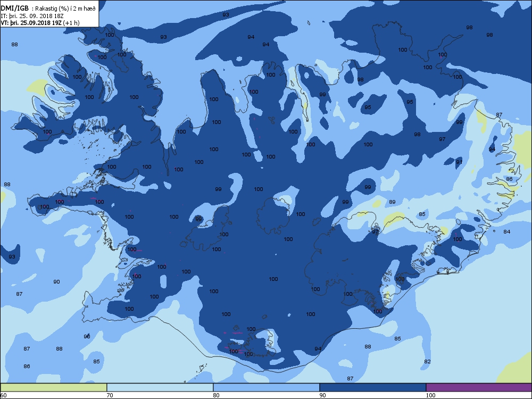Click the humidity value '84' off the east coast
This screenshot has width=532, height=399.
point(506,232)
